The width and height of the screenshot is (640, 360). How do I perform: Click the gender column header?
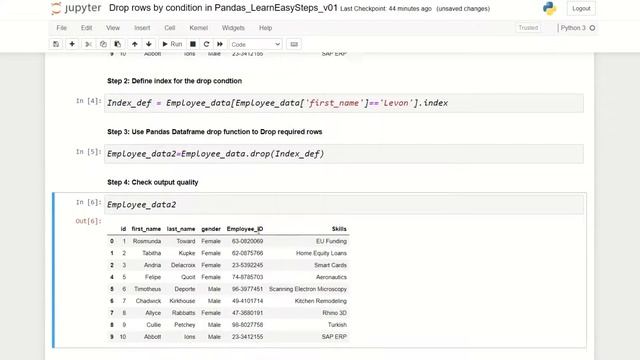pos(211,229)
